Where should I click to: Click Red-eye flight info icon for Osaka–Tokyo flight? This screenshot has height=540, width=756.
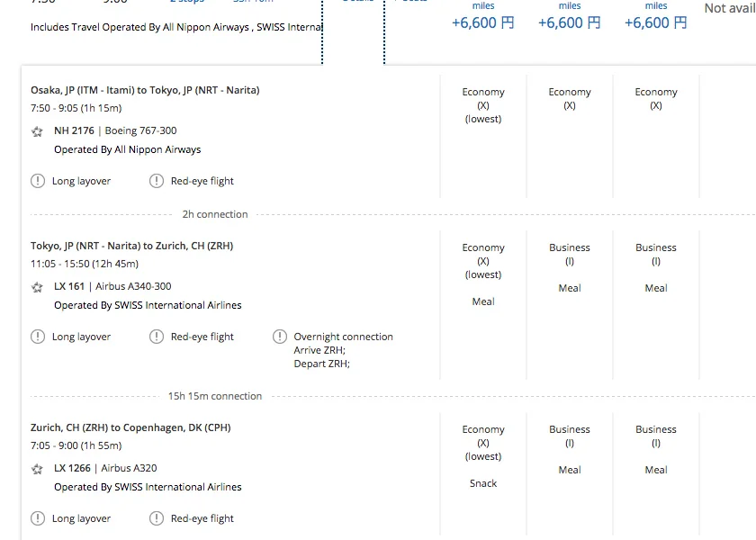tap(157, 181)
